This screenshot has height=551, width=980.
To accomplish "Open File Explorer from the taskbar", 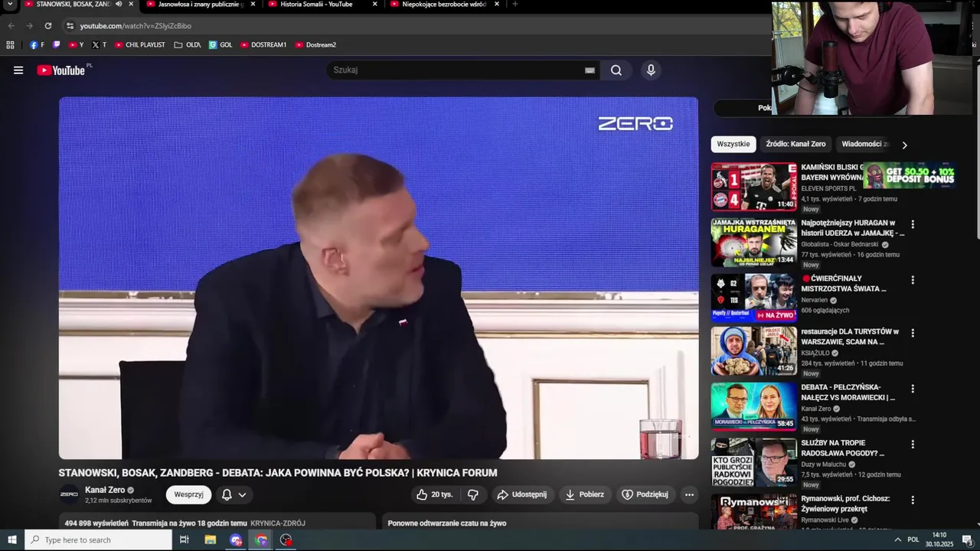I will [211, 540].
